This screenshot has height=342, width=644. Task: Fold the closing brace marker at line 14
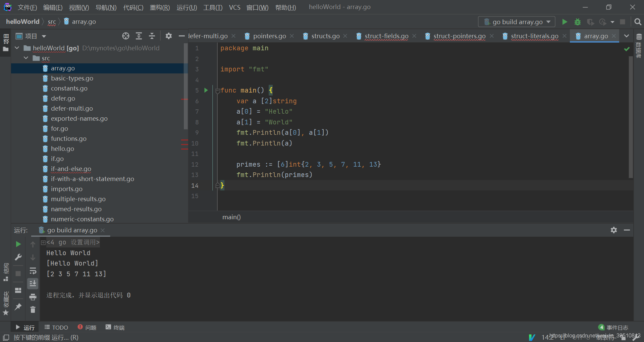(x=217, y=185)
